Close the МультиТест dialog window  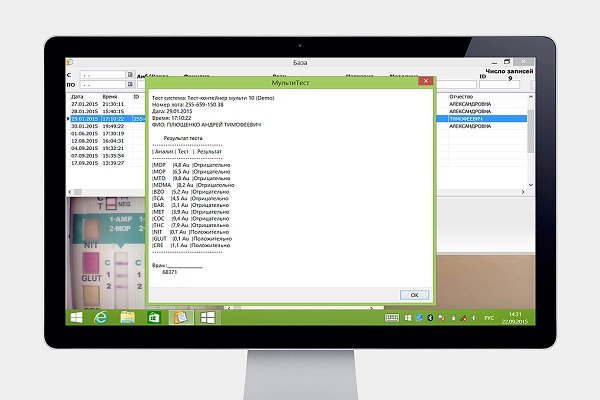point(425,80)
